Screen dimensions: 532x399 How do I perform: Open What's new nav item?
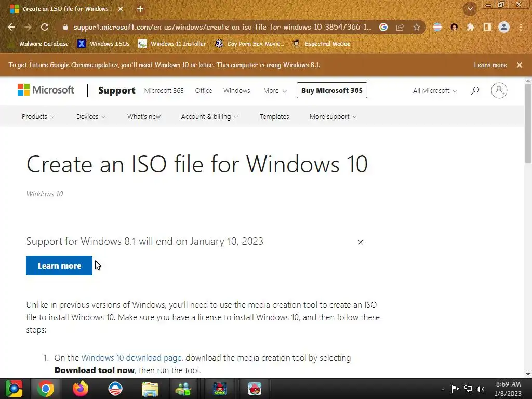pyautogui.click(x=144, y=117)
